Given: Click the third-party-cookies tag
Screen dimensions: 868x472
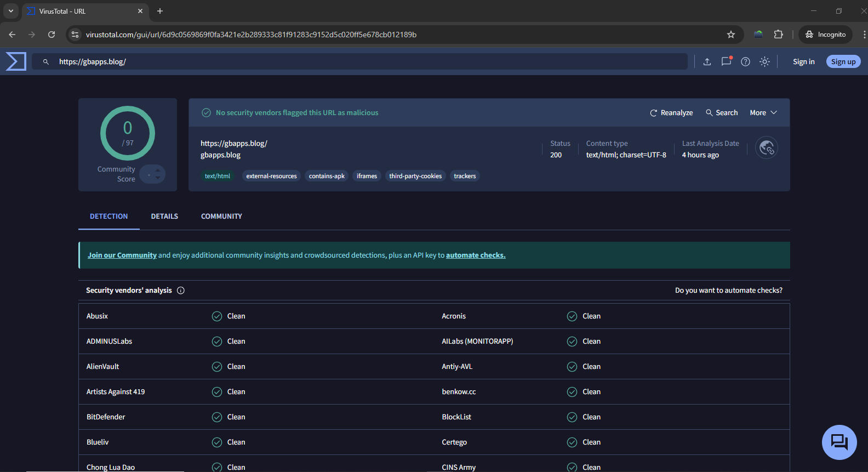Looking at the screenshot, I should pos(415,176).
